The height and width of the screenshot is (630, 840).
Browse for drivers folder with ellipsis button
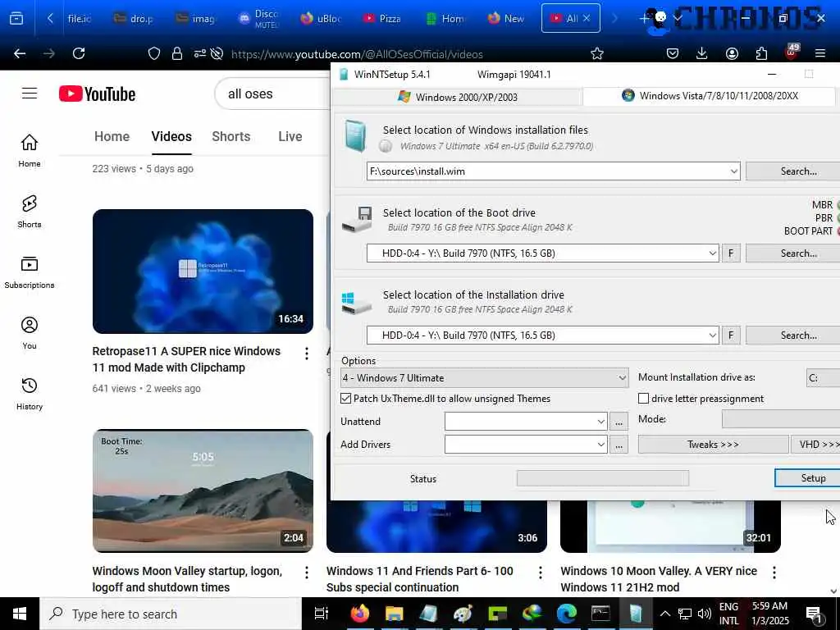tap(619, 445)
